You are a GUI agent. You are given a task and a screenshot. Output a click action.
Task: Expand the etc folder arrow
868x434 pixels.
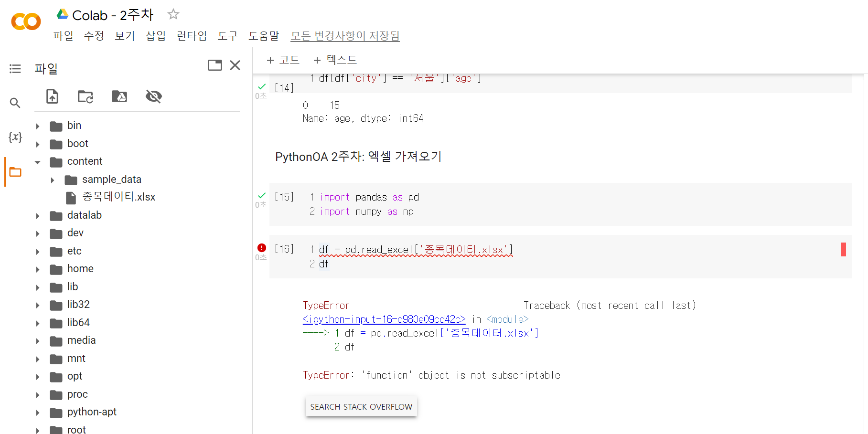38,252
